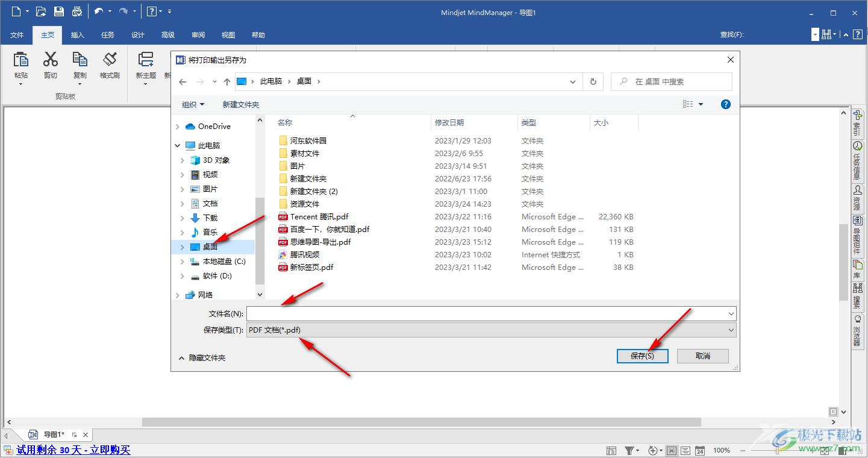Click the 在 桌面 中搜索 search box
Screen dimensions: 868x458
click(x=672, y=81)
